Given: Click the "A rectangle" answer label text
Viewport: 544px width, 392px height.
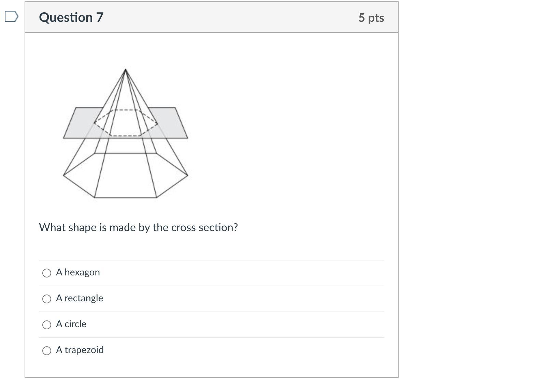Looking at the screenshot, I should tap(80, 298).
